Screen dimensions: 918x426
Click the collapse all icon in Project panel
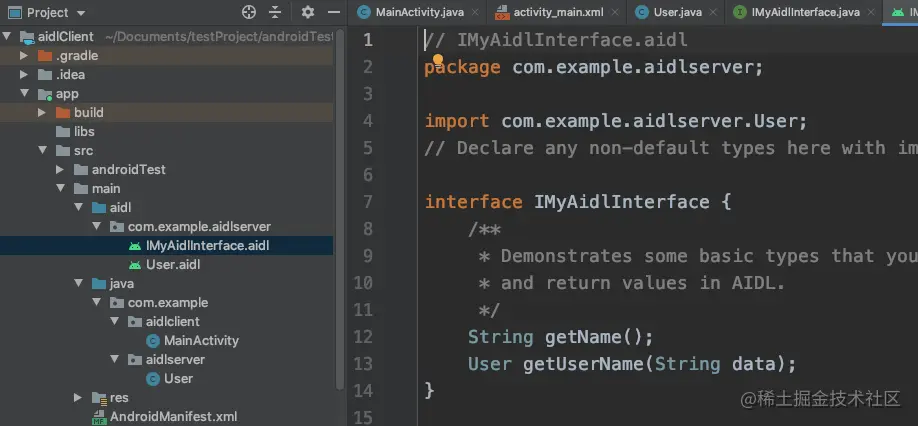[x=275, y=12]
